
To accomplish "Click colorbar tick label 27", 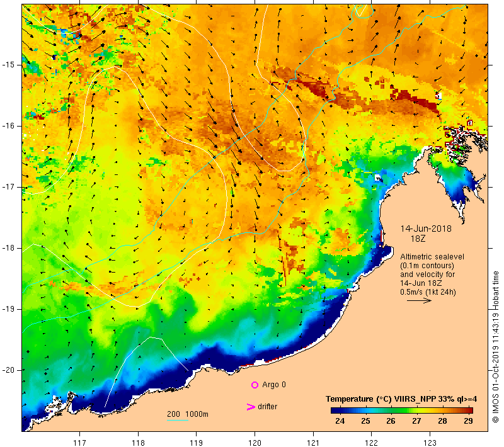I will 416,421.
